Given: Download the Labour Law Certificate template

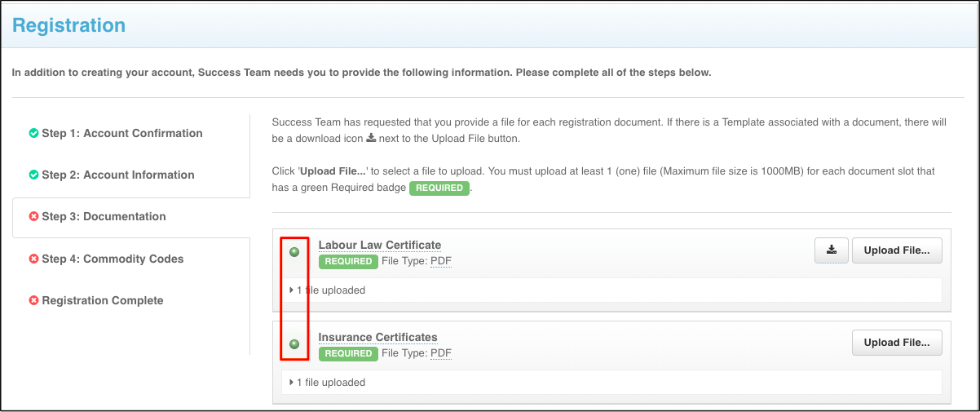Looking at the screenshot, I should (832, 250).
